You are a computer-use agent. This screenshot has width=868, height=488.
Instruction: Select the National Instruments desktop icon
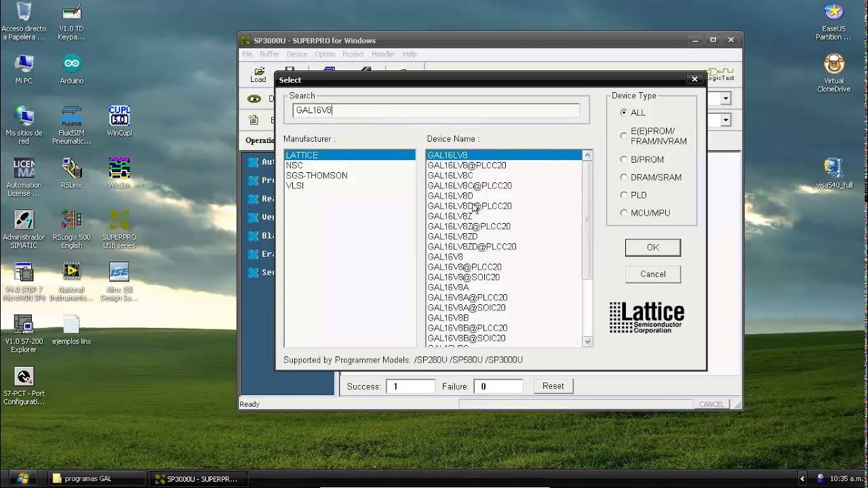tap(71, 282)
